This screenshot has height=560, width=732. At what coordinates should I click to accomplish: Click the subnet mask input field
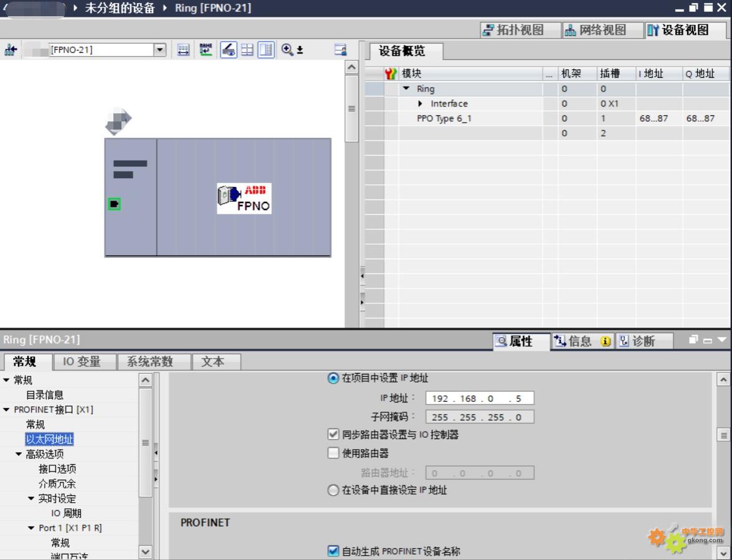[479, 417]
